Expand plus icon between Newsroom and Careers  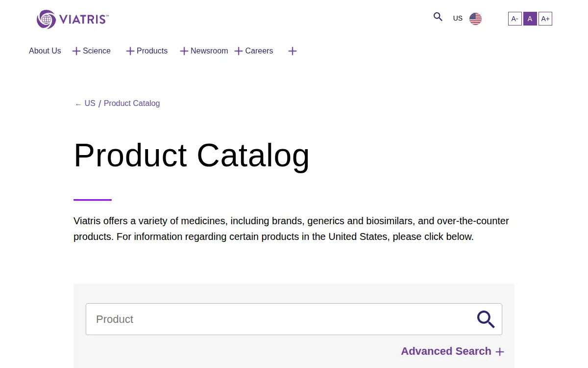pos(239,51)
